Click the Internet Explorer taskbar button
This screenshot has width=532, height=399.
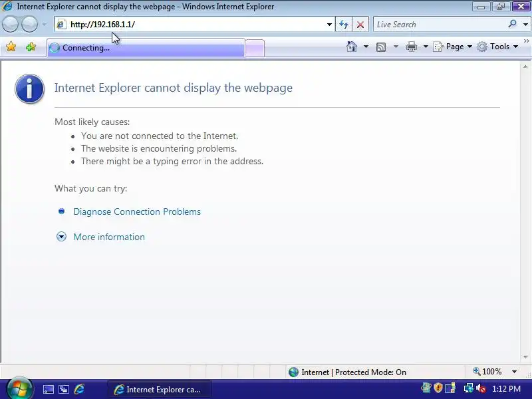tap(159, 390)
